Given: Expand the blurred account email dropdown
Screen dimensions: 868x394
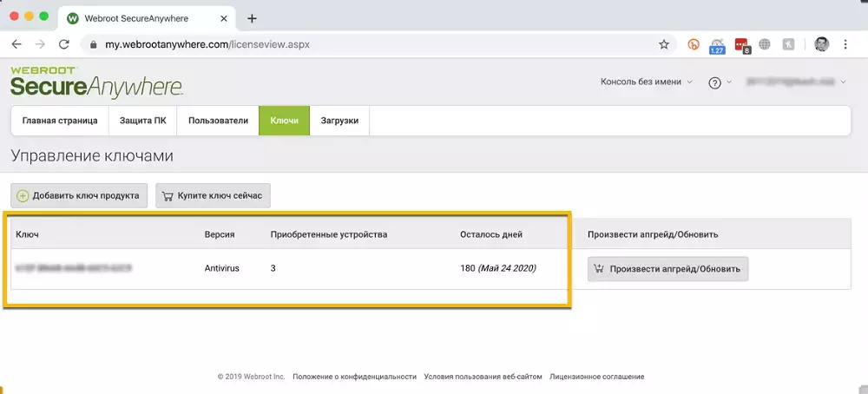Looking at the screenshot, I should click(796, 82).
